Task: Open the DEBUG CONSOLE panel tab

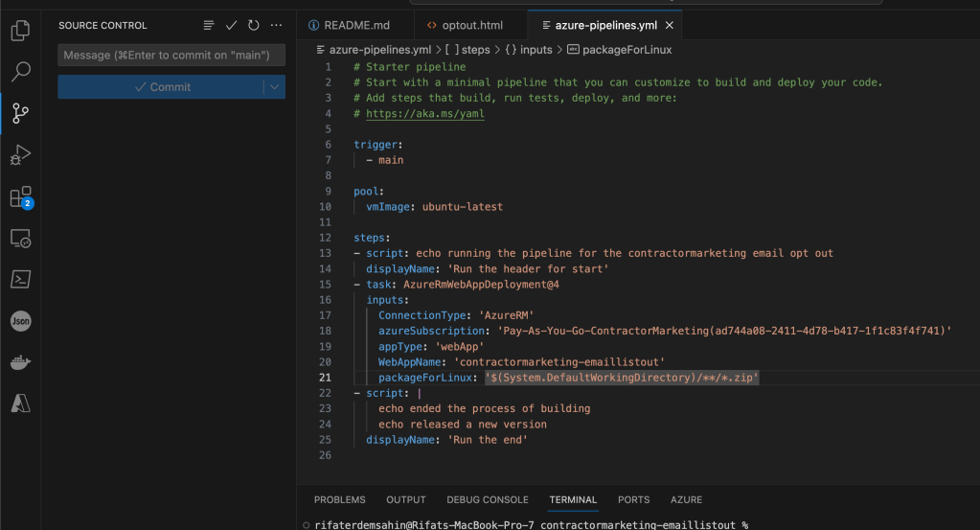Action: 488,500
